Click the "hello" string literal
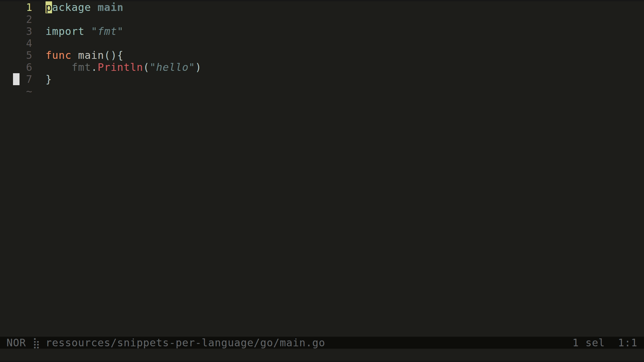The image size is (644, 362). pyautogui.click(x=172, y=67)
